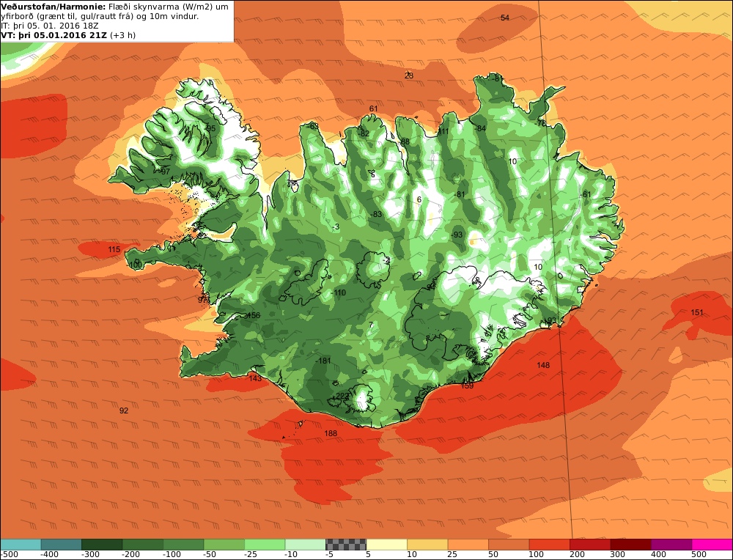Select the light green swatch between -50 and -25
The image size is (733, 560).
pos(224,544)
